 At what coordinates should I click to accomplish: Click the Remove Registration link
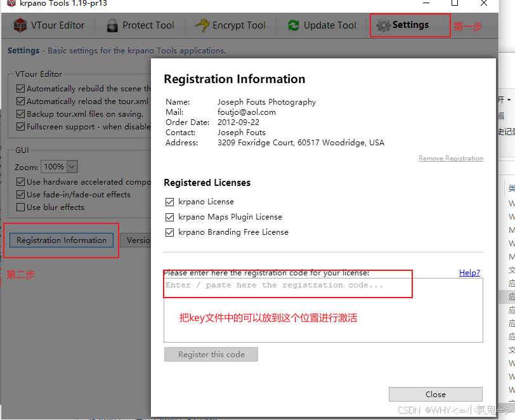point(450,159)
